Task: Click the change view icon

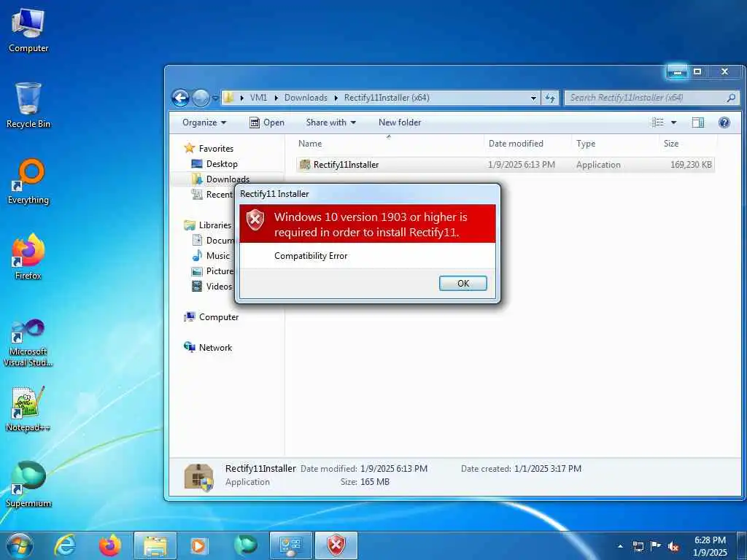Action: pos(657,122)
